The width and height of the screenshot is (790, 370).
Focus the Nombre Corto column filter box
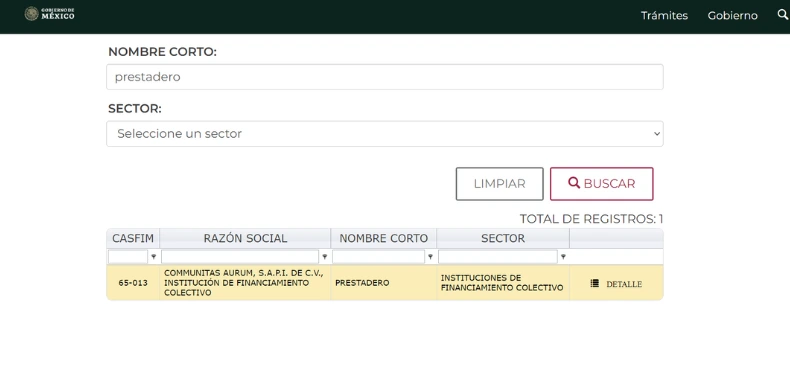coord(378,257)
